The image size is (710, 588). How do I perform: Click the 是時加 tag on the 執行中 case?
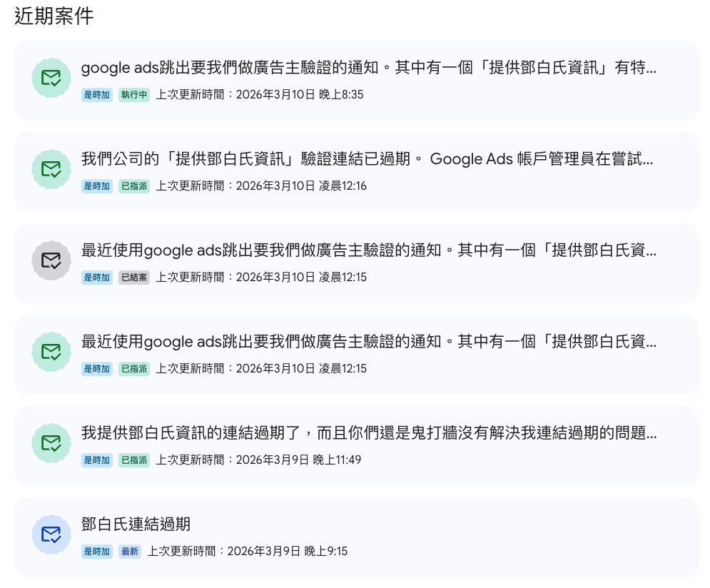[x=97, y=95]
